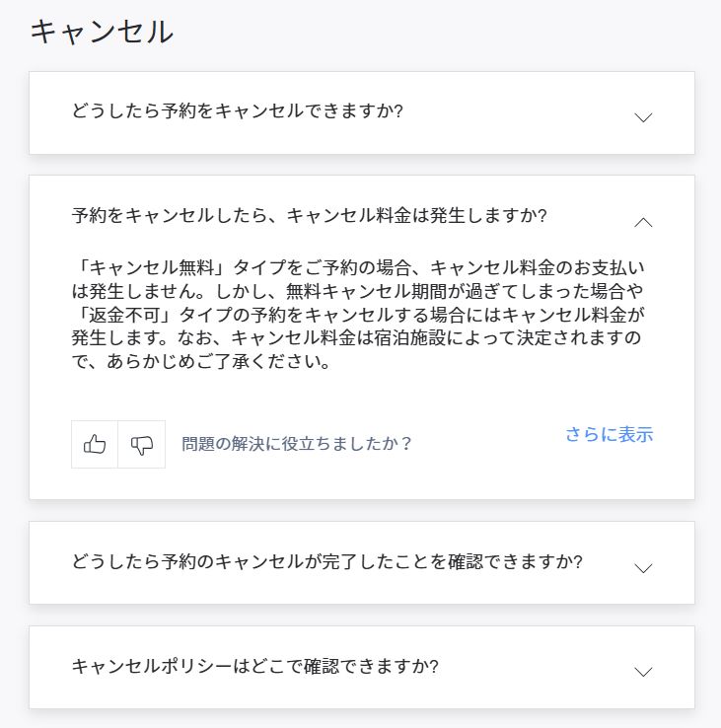Select the question about confirming cancellation completion
This screenshot has width=721, height=728.
point(327,561)
